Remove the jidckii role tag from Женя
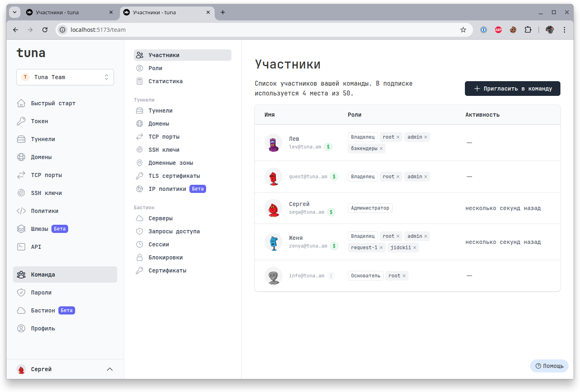Screen dimensions: 580x392 click(415, 248)
